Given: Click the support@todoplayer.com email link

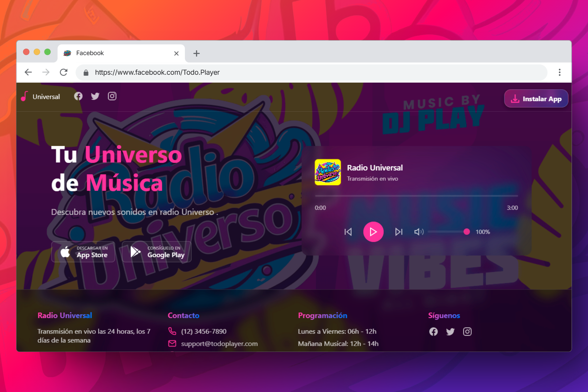Looking at the screenshot, I should pos(219,344).
